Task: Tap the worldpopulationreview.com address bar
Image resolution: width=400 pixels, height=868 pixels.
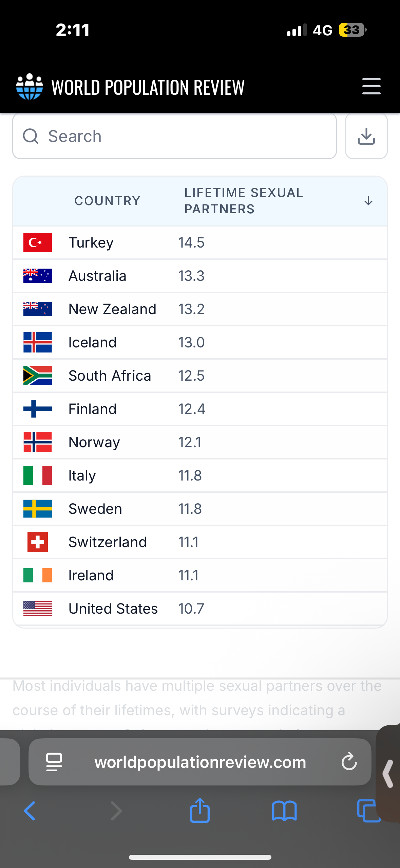Action: pyautogui.click(x=200, y=762)
